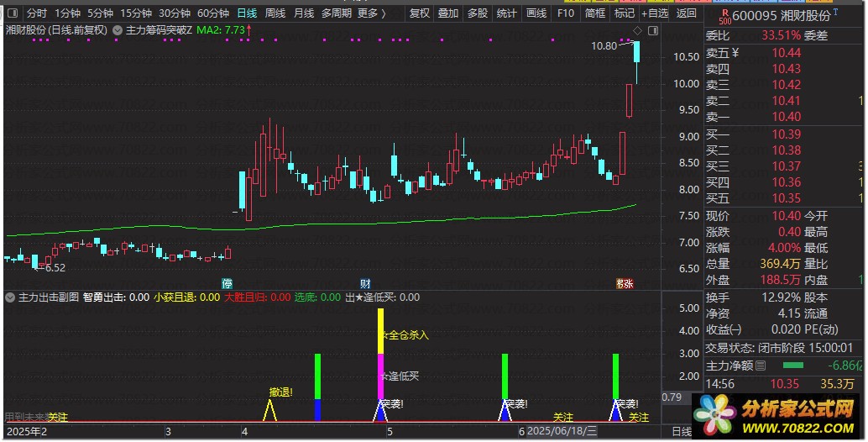Click the 委比 33.51% value

tap(781, 35)
